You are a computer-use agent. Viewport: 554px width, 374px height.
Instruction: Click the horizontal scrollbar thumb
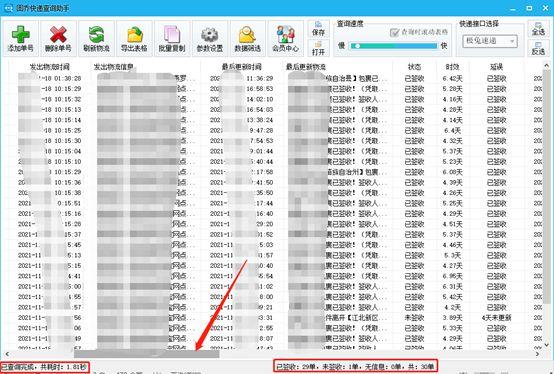146,354
